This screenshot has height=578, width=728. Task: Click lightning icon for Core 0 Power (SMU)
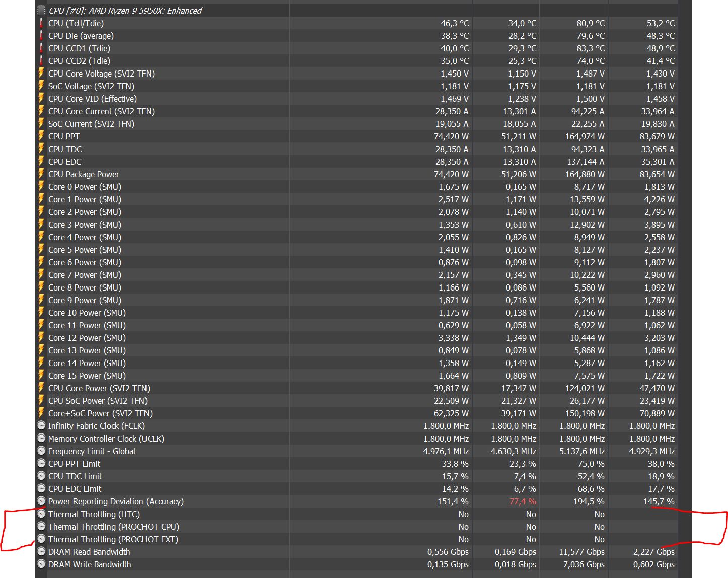[x=41, y=186]
